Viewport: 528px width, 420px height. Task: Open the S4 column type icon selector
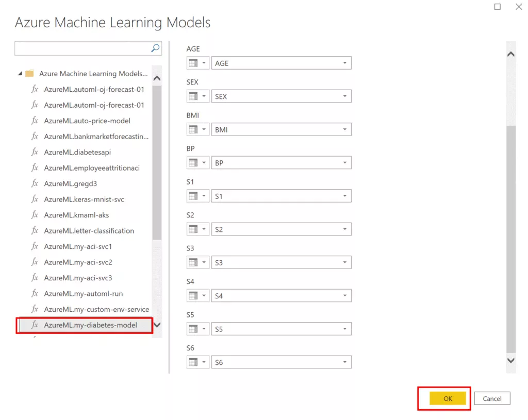tap(197, 296)
